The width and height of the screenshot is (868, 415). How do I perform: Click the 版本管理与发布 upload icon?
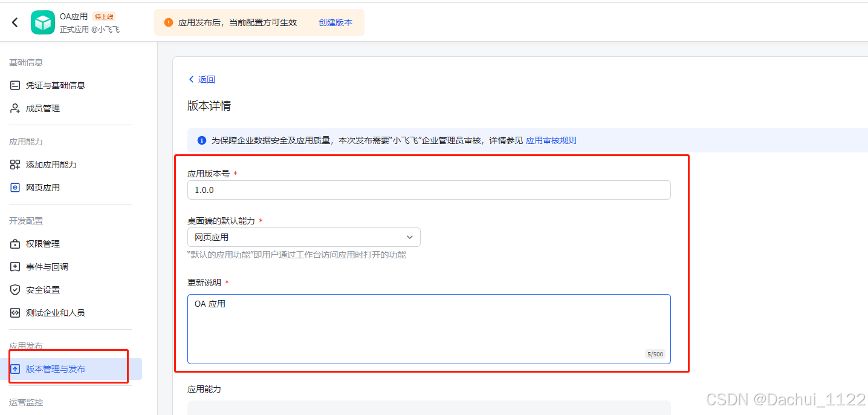[x=15, y=369]
